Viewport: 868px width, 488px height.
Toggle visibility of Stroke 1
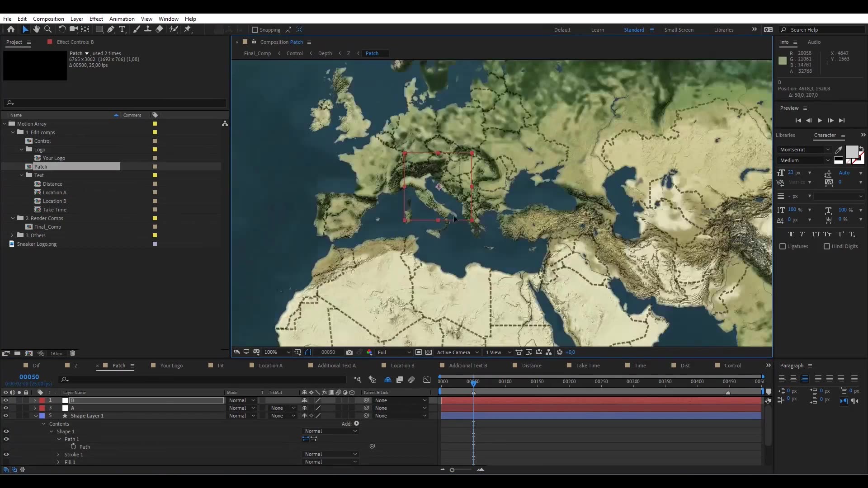pos(6,455)
